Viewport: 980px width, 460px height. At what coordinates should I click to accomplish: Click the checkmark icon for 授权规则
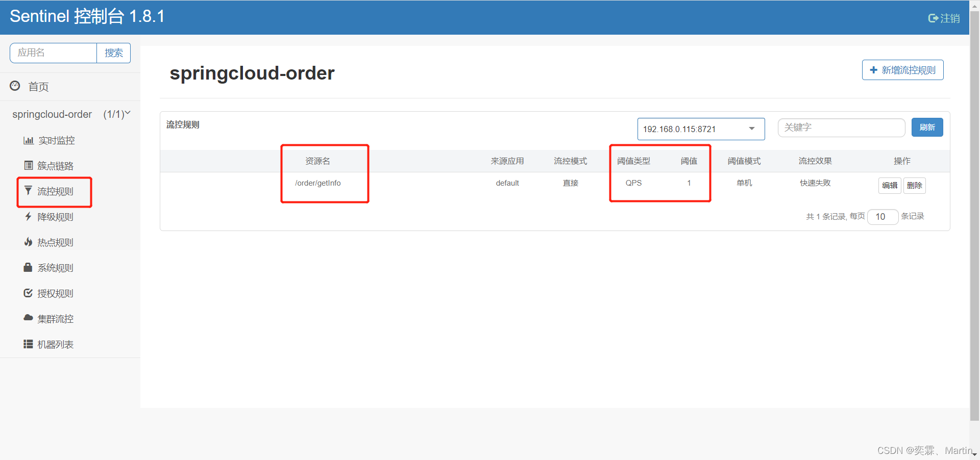pos(29,293)
